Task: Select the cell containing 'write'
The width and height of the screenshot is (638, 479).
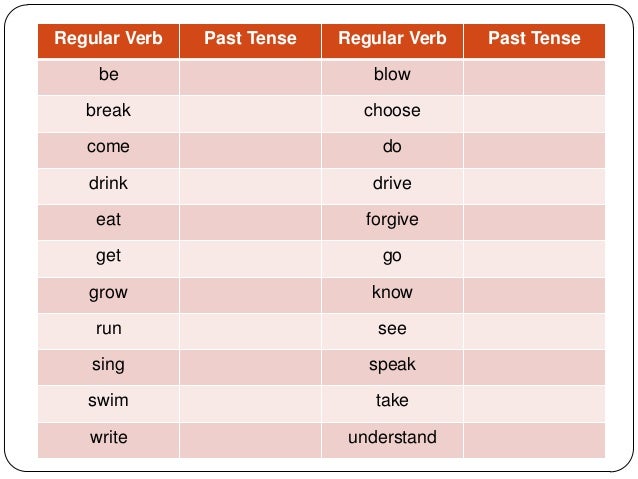Action: tap(108, 440)
